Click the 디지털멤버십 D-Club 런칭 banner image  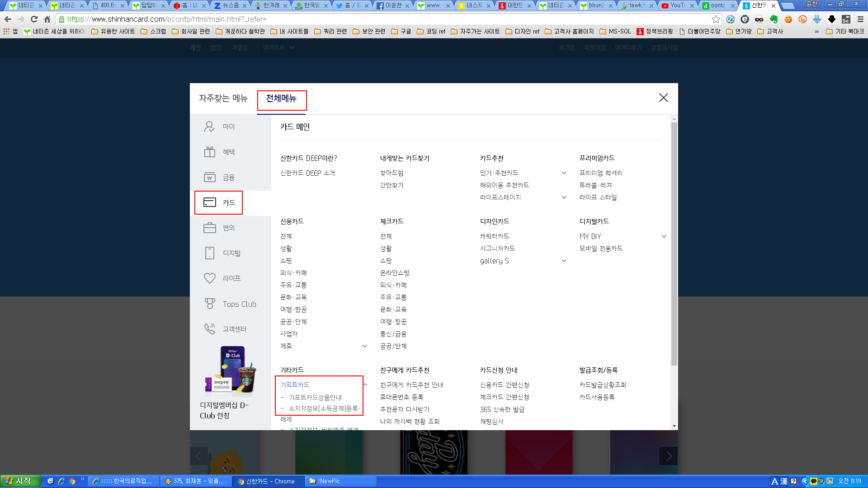231,371
